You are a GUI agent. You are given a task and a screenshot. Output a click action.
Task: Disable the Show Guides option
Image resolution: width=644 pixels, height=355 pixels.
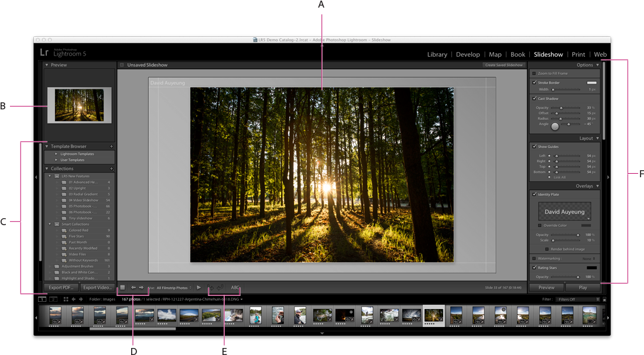535,146
